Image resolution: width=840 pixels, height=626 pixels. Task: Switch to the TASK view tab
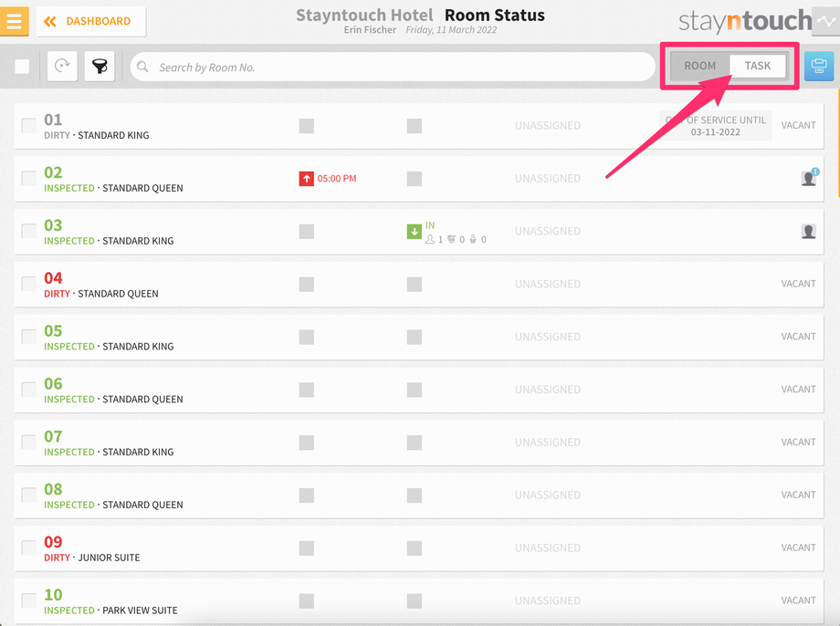(x=758, y=66)
